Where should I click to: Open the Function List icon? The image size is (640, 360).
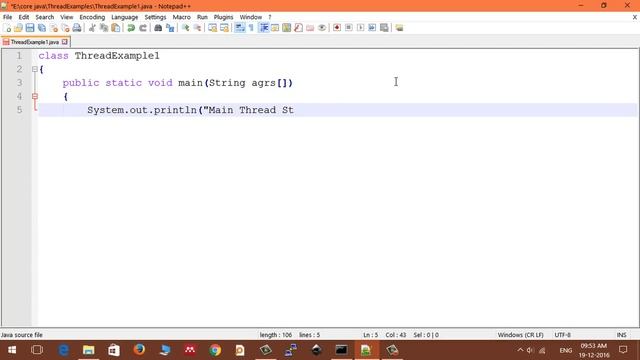298,28
